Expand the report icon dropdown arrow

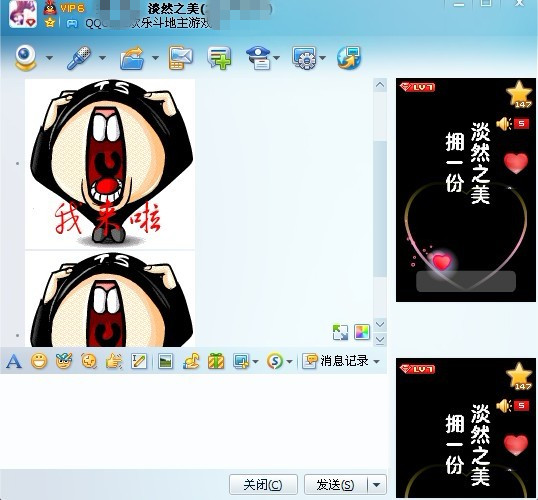point(277,58)
